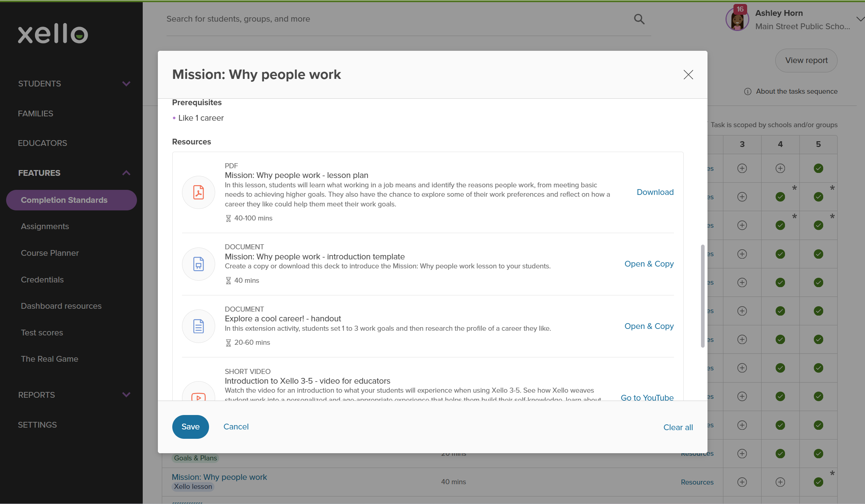The height and width of the screenshot is (504, 865).
Task: Click the document icon for the Explore handout
Action: (199, 326)
